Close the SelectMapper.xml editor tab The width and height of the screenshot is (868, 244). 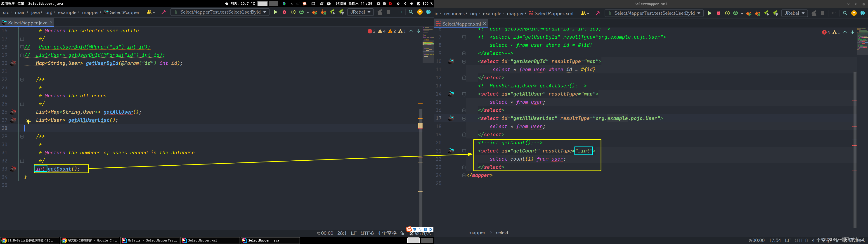point(485,23)
